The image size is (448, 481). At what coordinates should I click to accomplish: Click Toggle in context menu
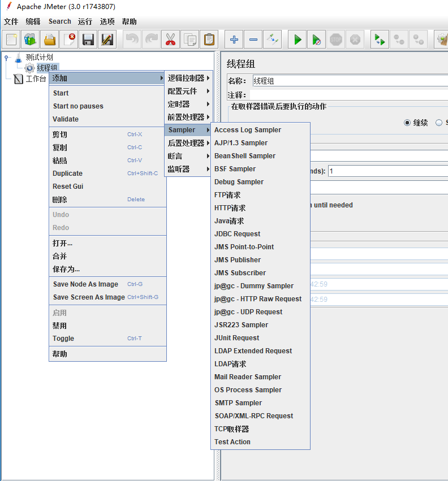click(x=107, y=339)
